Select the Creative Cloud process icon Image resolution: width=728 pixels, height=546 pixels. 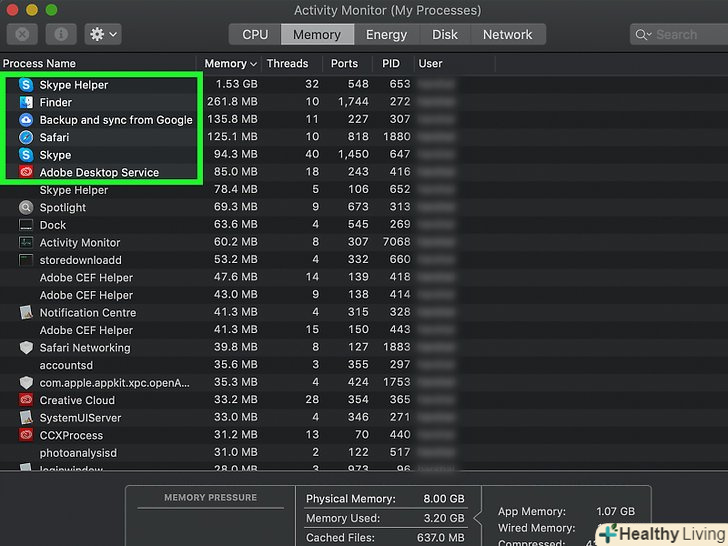[x=26, y=400]
